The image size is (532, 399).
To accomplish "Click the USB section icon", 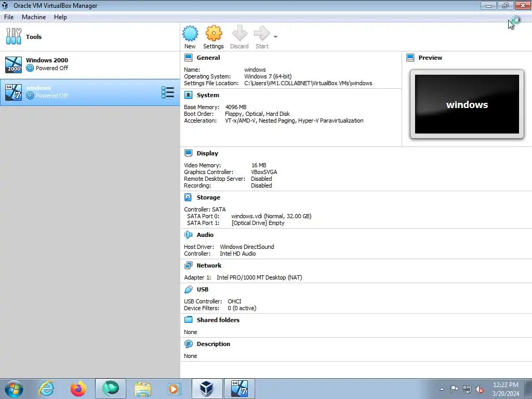I will pyautogui.click(x=188, y=289).
